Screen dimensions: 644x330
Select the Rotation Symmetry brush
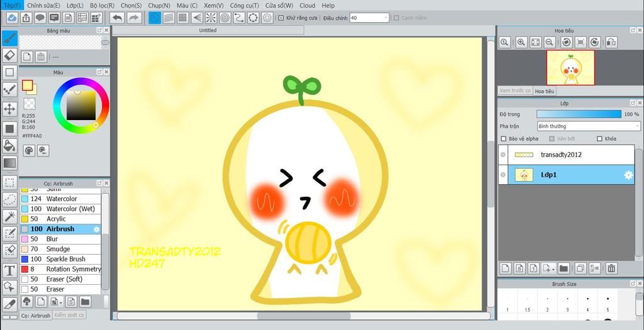60,269
